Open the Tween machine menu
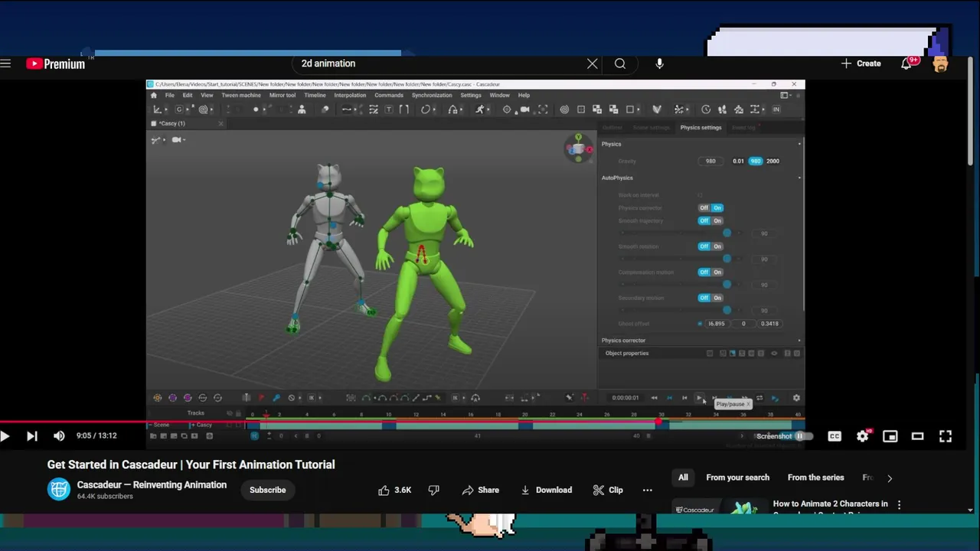980x551 pixels. [x=241, y=96]
